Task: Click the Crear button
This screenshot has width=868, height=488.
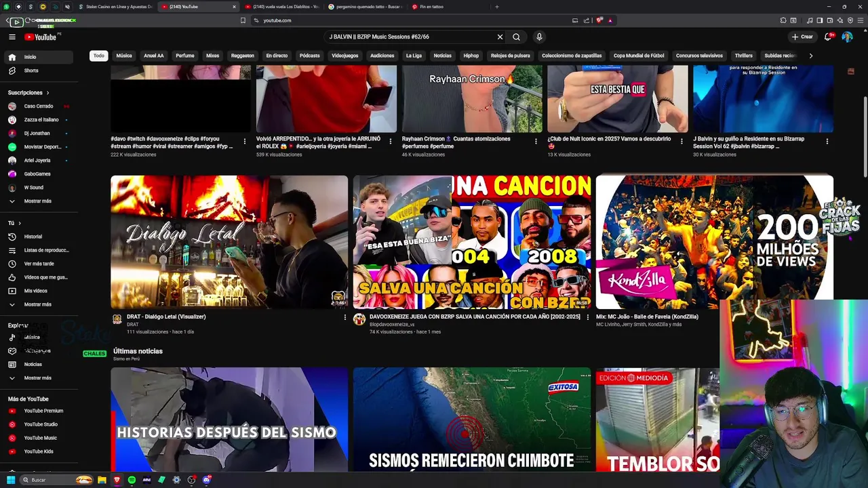Action: [802, 37]
